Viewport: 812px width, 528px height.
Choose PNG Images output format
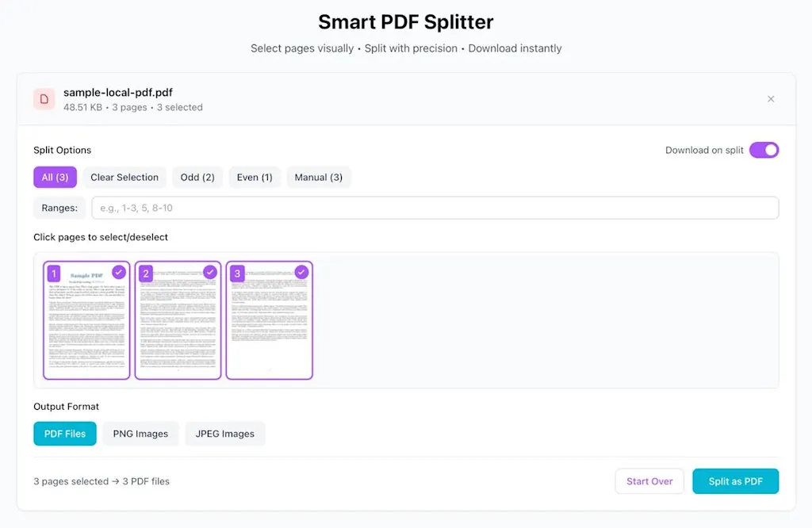click(x=140, y=434)
